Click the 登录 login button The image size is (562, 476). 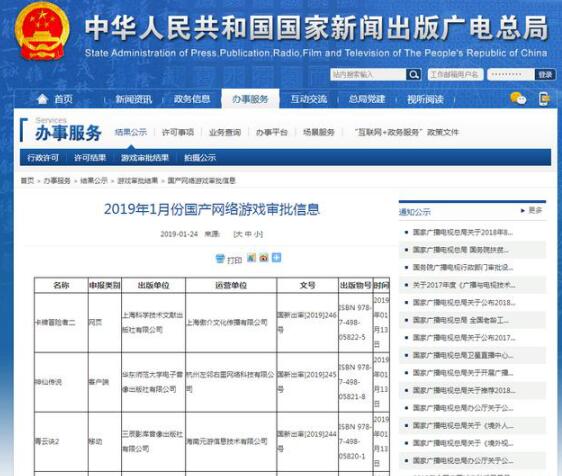coord(545,75)
